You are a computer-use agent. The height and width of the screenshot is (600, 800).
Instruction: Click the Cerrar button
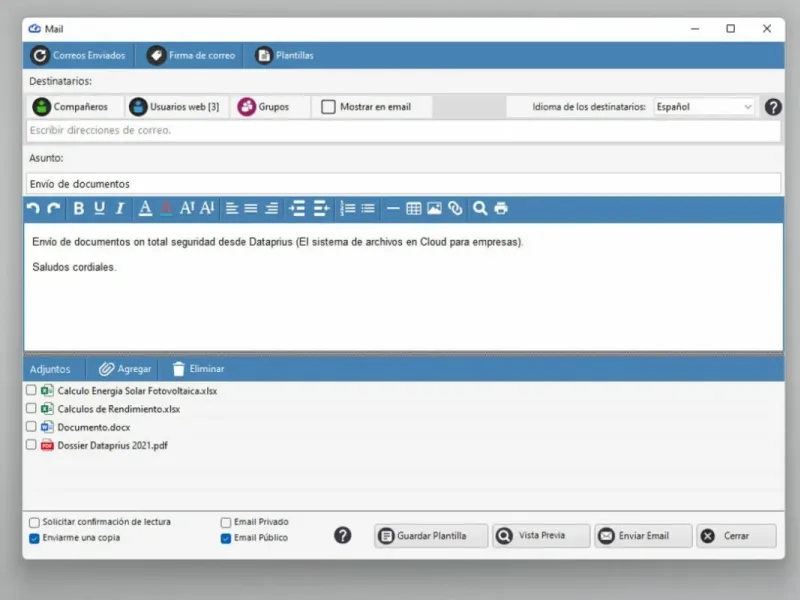736,536
